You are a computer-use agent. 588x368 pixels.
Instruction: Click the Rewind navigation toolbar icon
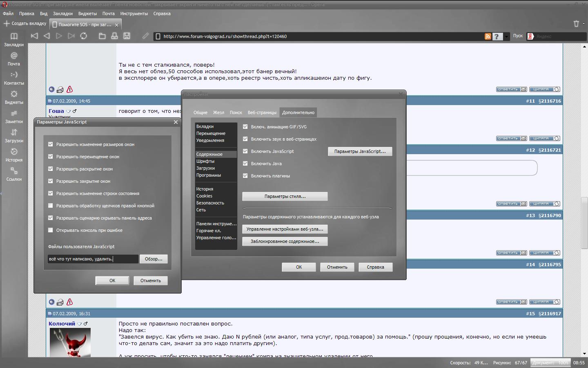(35, 36)
